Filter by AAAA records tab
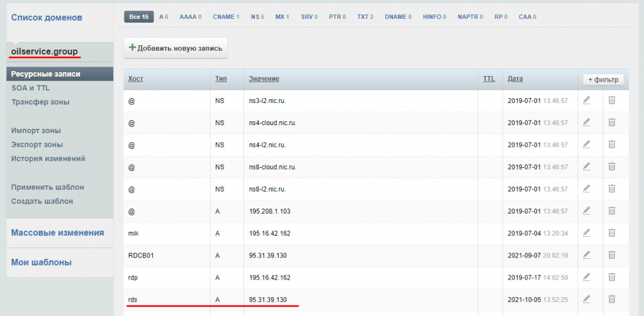 tap(190, 17)
